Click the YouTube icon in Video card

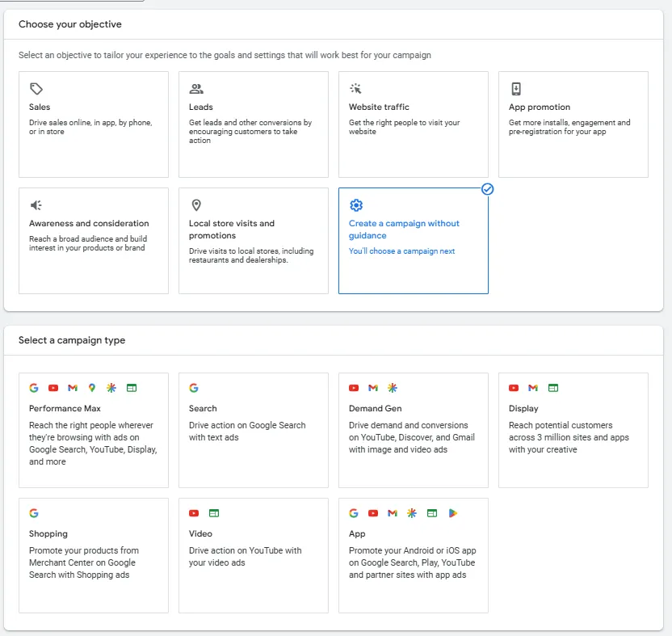(x=194, y=513)
